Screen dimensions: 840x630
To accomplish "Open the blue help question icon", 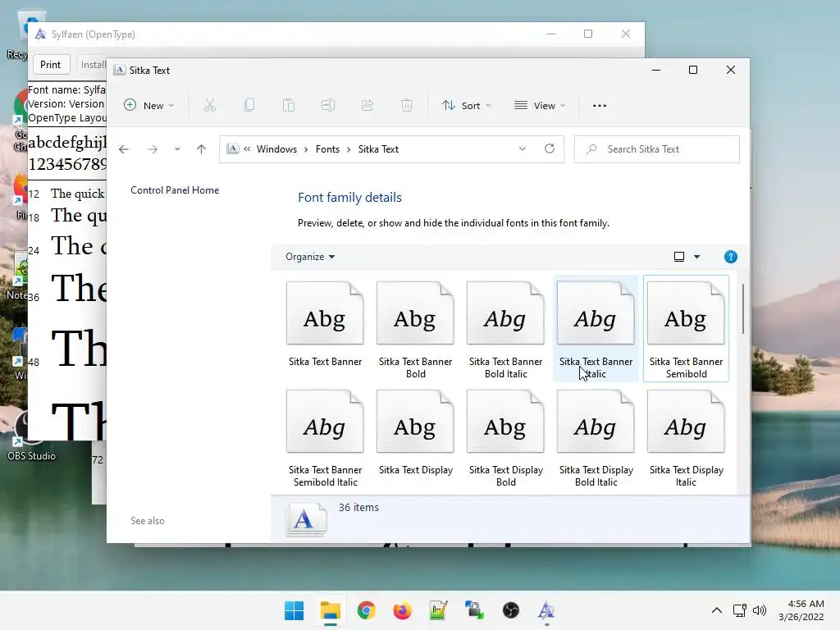I will [x=730, y=257].
